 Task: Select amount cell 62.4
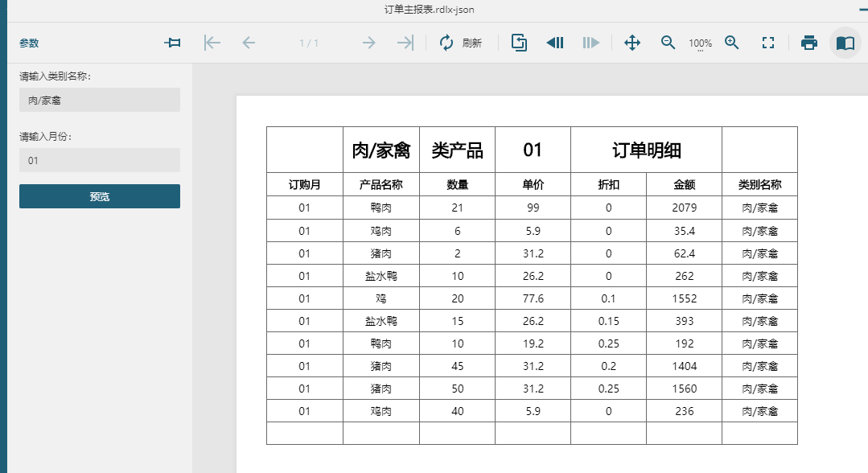pos(685,253)
